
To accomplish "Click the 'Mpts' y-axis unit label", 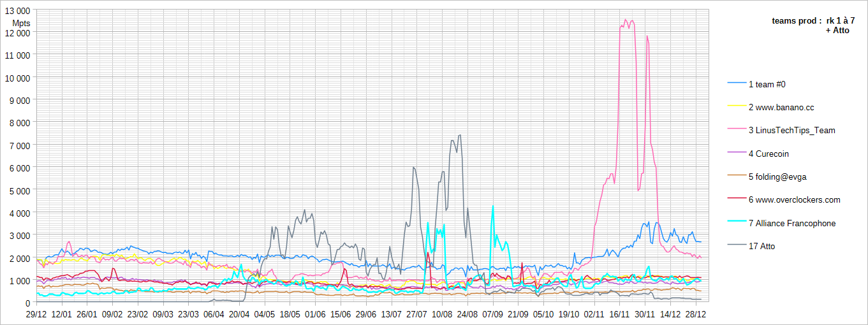I will coord(21,24).
